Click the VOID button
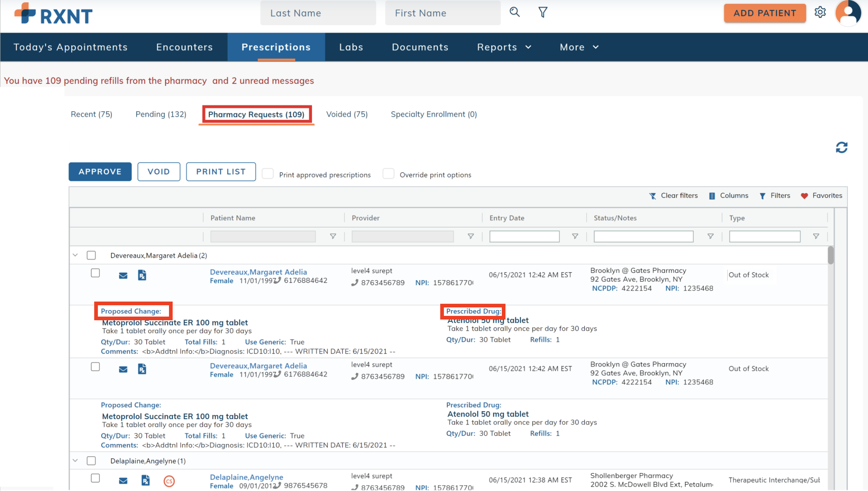 (x=159, y=171)
